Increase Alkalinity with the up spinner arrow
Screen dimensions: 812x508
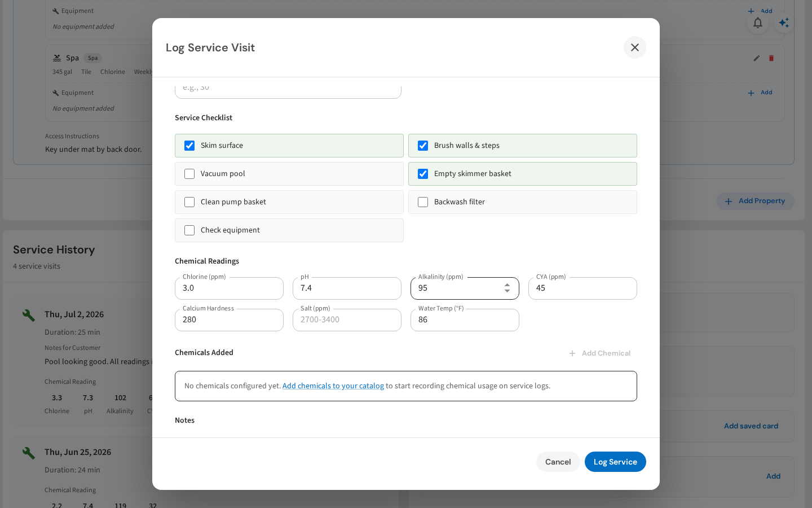coord(507,285)
